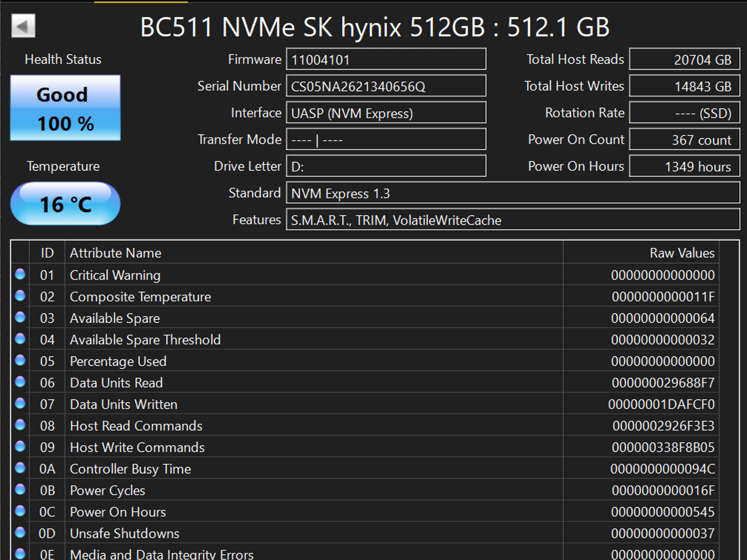Screen dimensions: 747x560
Task: Click the Rotation Rate value ---- (SSD)
Action: (685, 113)
